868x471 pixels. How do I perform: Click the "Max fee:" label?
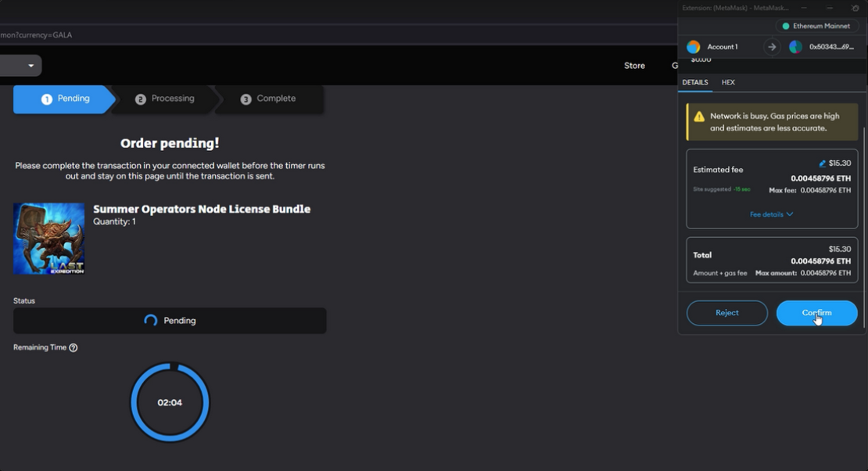coord(783,190)
